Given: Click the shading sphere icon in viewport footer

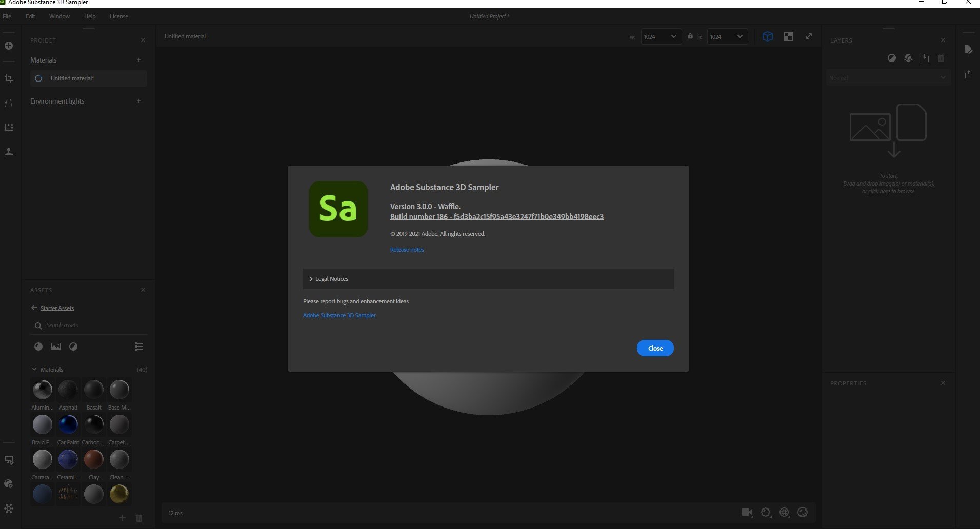Looking at the screenshot, I should [803, 512].
